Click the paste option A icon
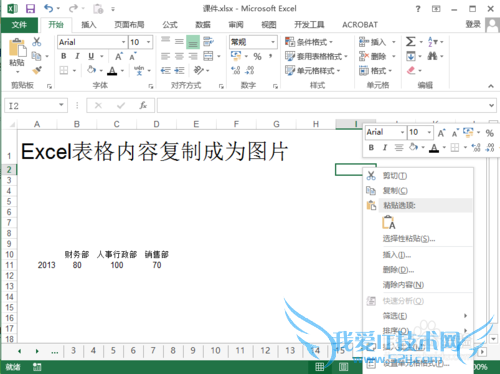 pyautogui.click(x=389, y=222)
